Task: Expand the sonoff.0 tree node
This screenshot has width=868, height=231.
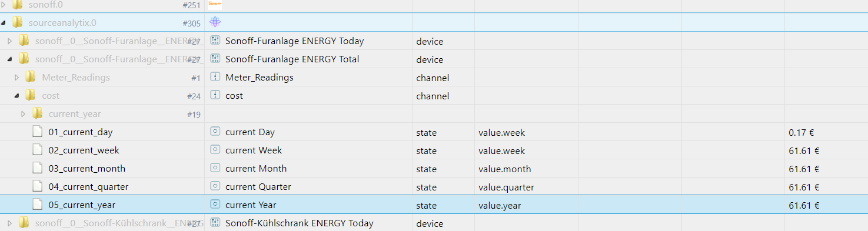Action: tap(4, 5)
